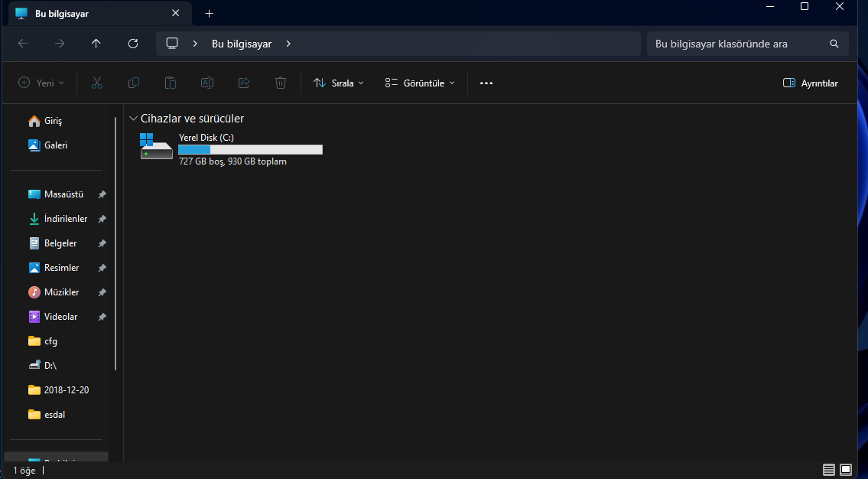This screenshot has height=479, width=868.
Task: Open the cfg folder in sidebar
Action: pos(43,341)
